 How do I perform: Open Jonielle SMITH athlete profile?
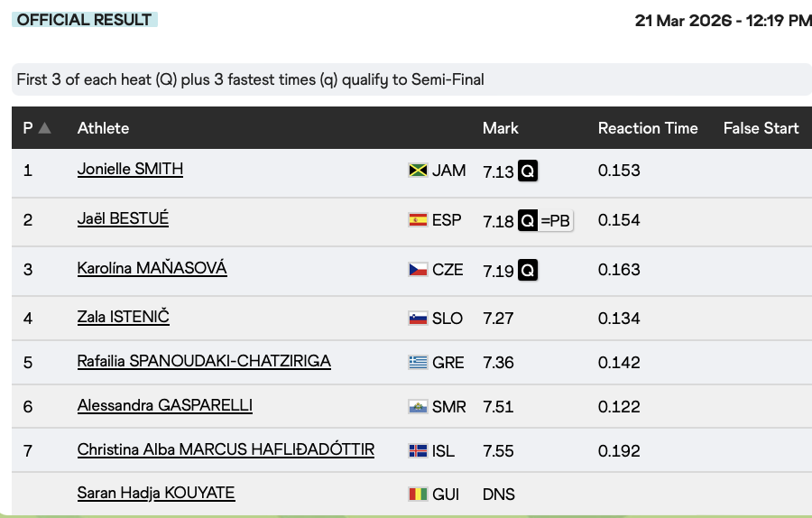click(130, 169)
